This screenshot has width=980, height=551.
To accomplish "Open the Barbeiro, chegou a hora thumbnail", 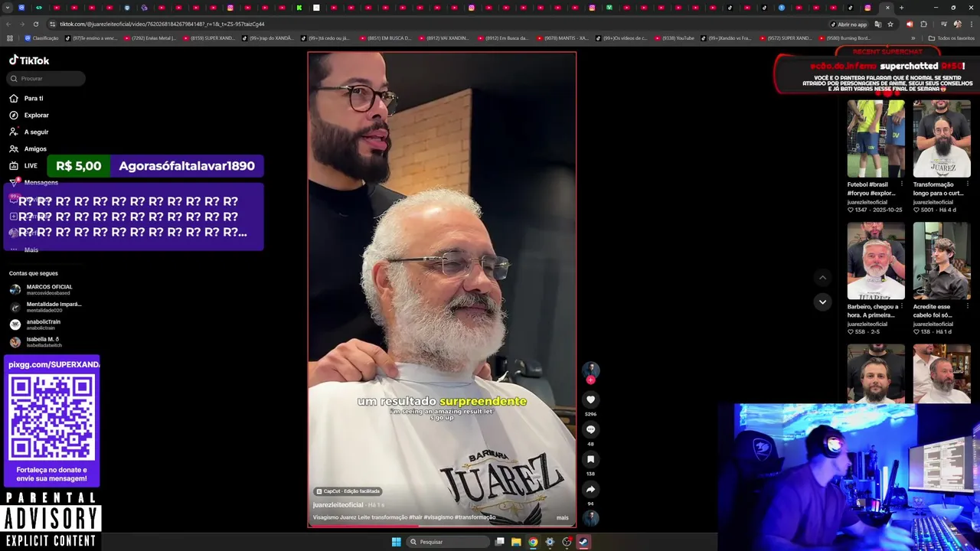I will [876, 261].
